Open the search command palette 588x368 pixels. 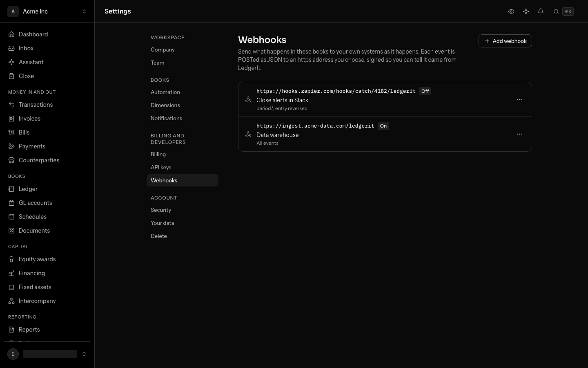[x=563, y=11]
